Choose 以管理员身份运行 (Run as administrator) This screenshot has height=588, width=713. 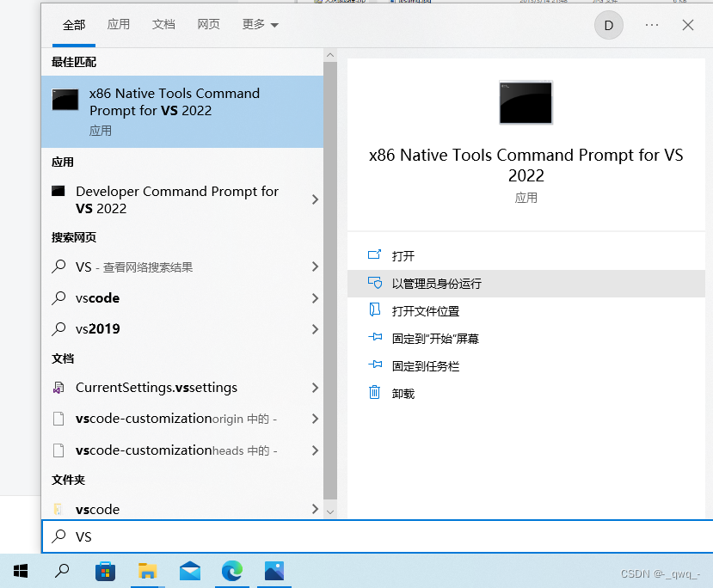526,284
